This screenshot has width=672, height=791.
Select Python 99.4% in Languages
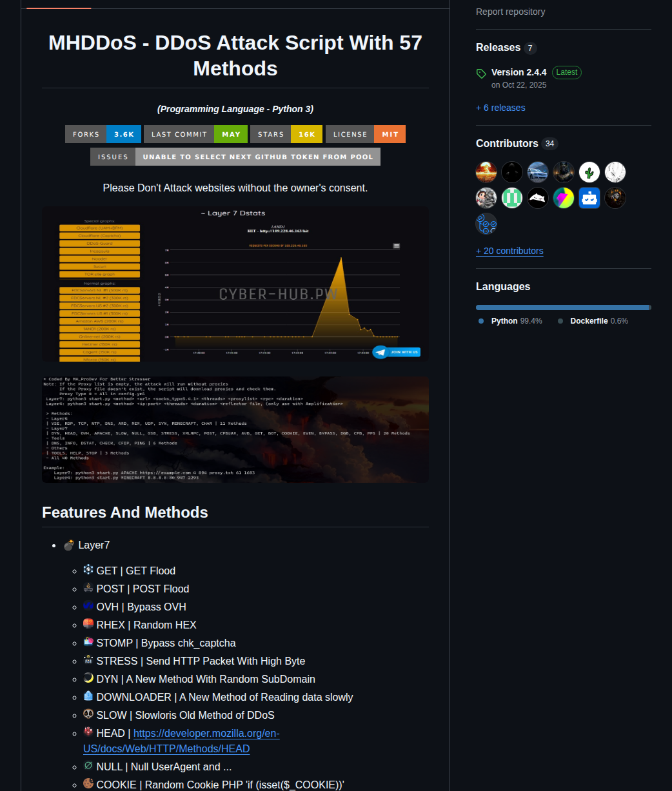click(x=516, y=321)
